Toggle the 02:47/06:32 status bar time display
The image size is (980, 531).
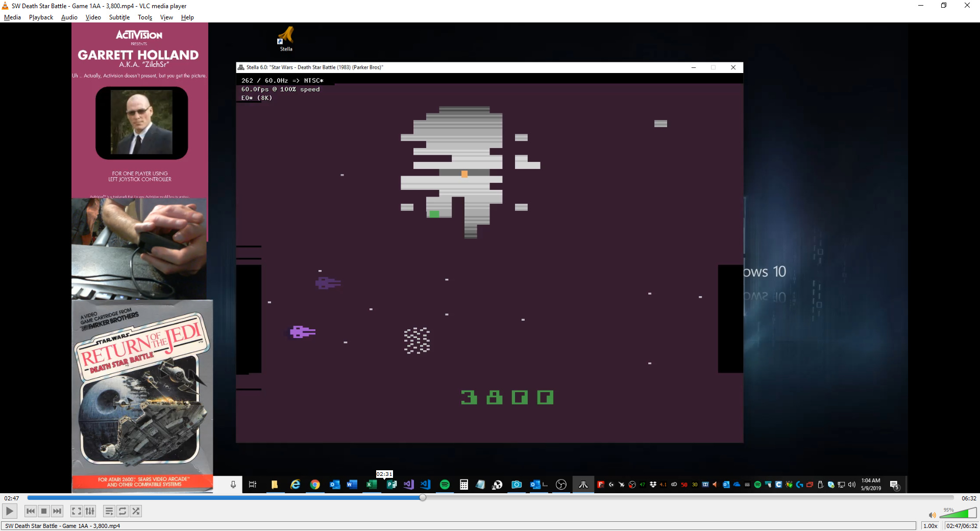click(x=962, y=526)
